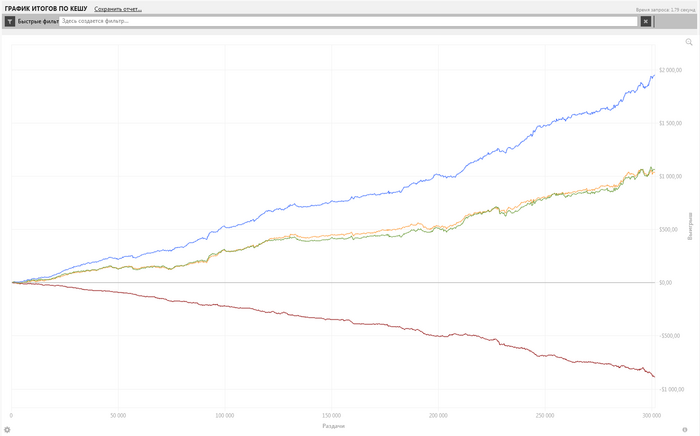Click the 200 000 hands axis label
This screenshot has width=700, height=436.
[438, 415]
